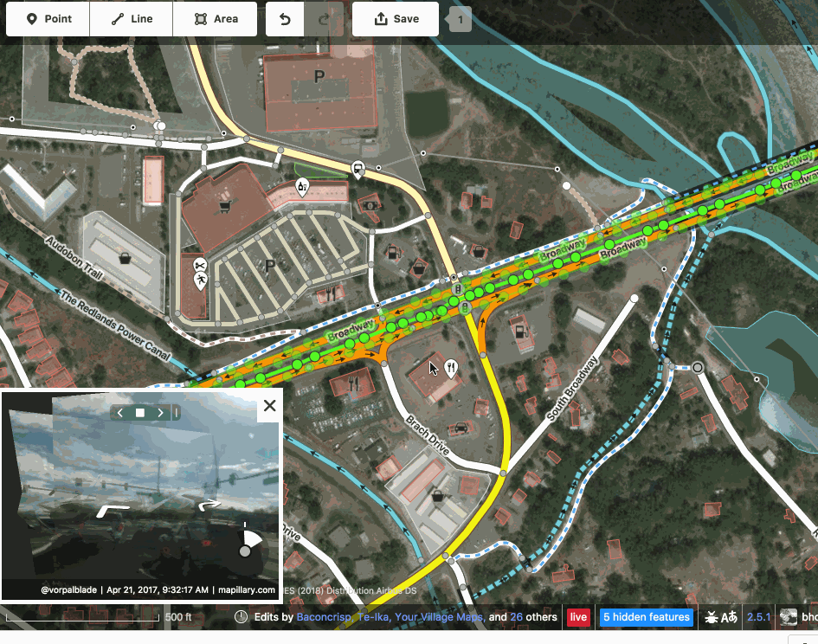Select the car shop icon near Brach Drive
The image size is (818, 644).
461,428
